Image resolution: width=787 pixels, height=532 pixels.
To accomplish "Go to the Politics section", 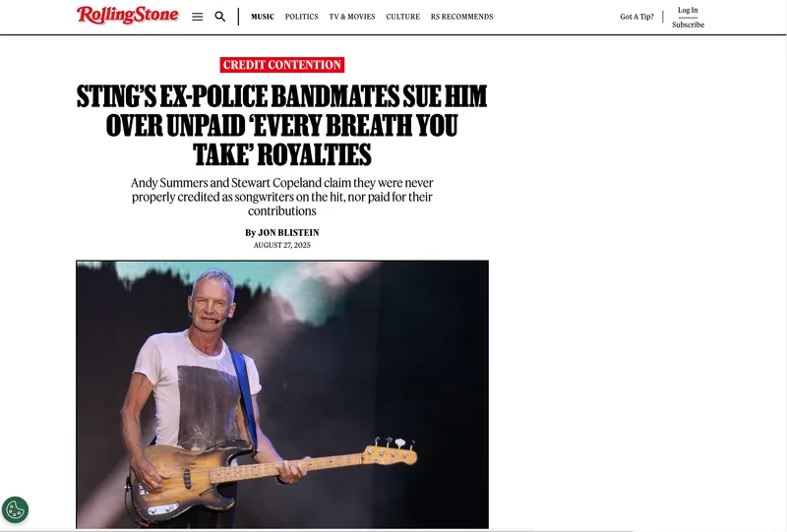I will pyautogui.click(x=302, y=17).
